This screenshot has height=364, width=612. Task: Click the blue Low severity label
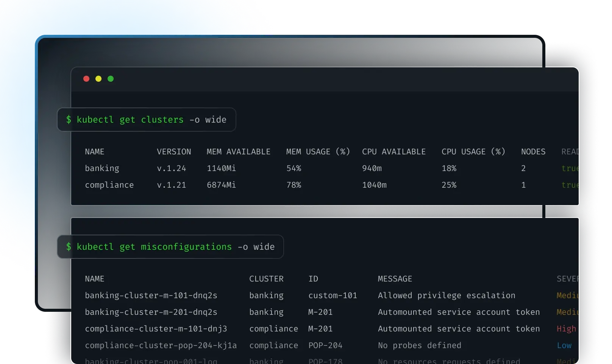(x=564, y=345)
